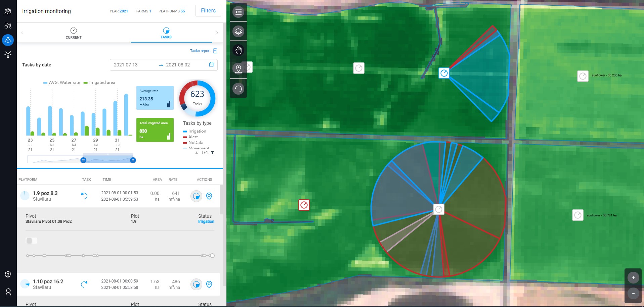Show task chart for 1.10 poz 16.2
This screenshot has height=307, width=644.
click(196, 284)
